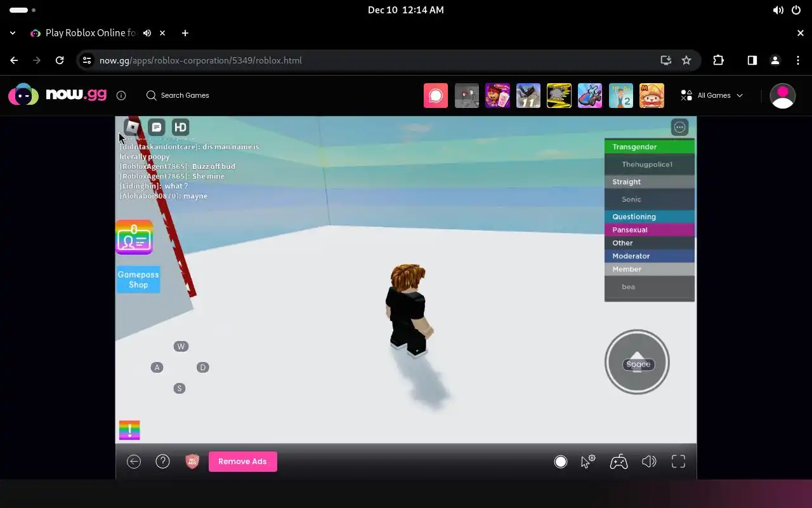Select the Transgender team header
Screen dimensions: 812x508
coord(650,147)
